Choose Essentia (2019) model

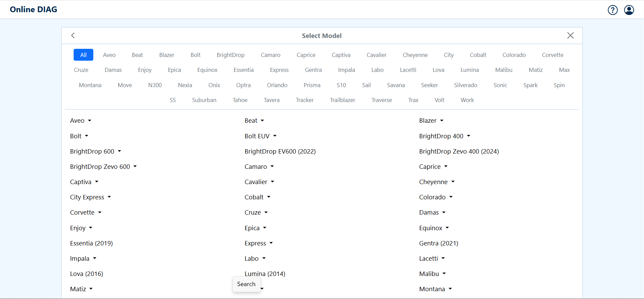click(x=92, y=243)
